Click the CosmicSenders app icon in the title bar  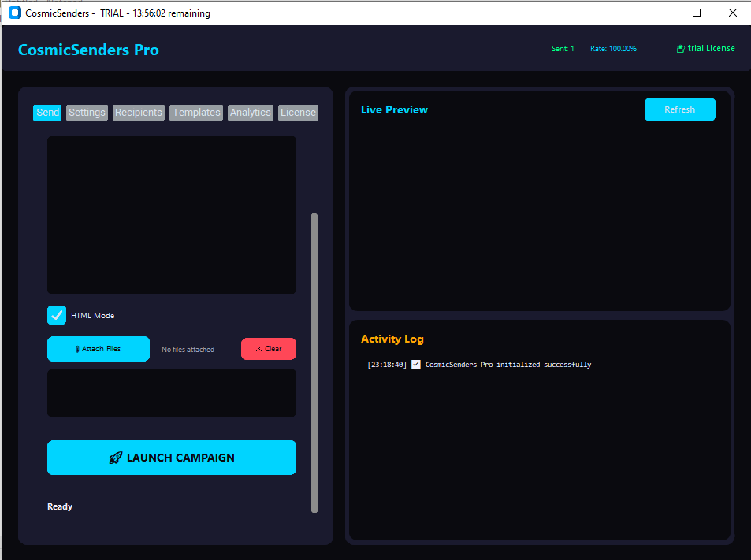15,13
